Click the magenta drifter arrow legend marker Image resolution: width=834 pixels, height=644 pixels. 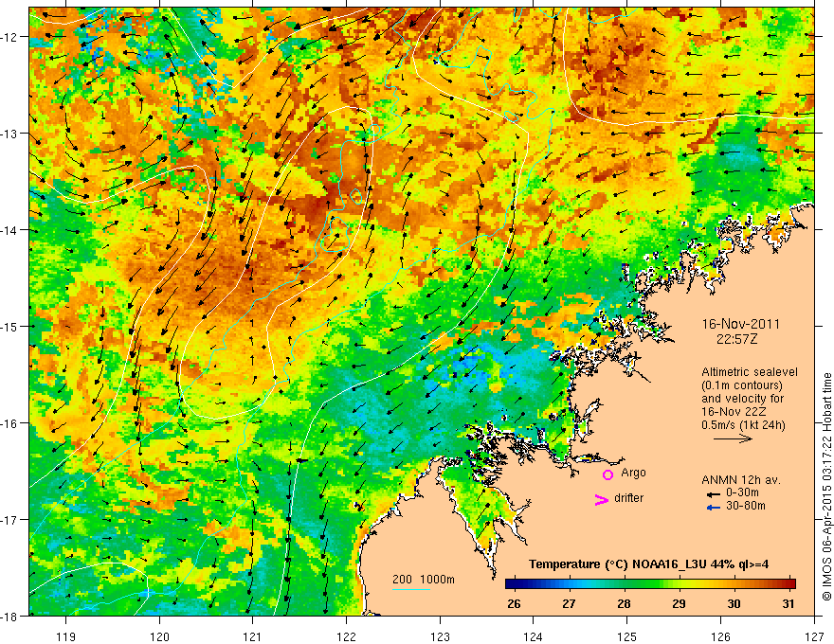(601, 499)
